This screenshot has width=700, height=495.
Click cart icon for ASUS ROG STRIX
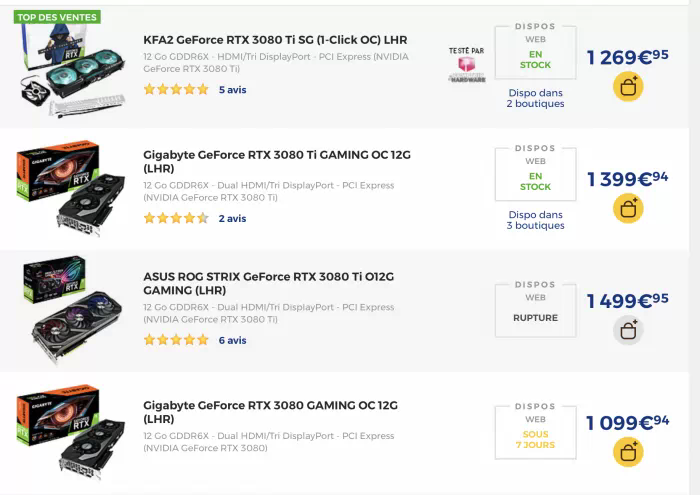pyautogui.click(x=628, y=330)
